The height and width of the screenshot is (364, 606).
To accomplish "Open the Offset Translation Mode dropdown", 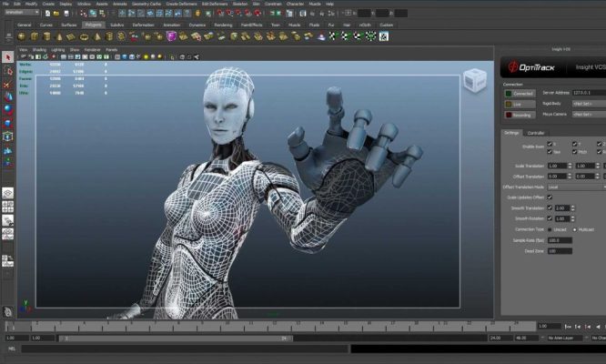I will point(577,187).
